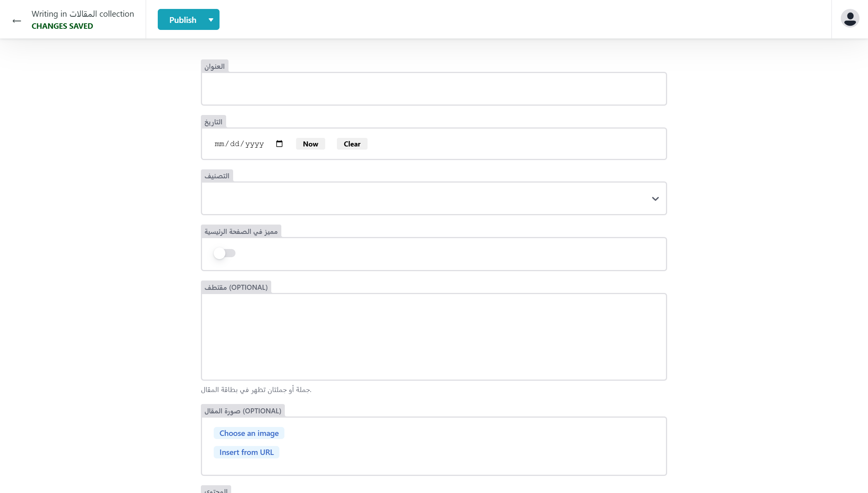Click the CHANGES SAVED status text

click(62, 26)
